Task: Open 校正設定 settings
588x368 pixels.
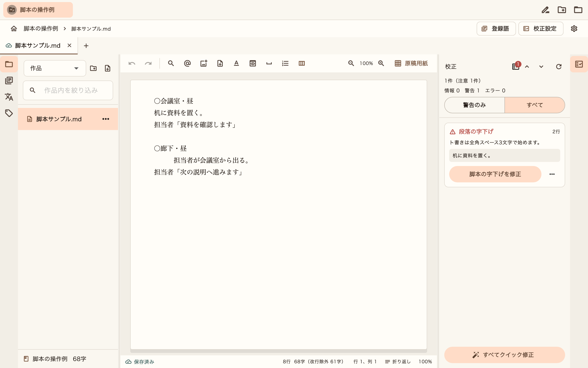Action: click(541, 29)
